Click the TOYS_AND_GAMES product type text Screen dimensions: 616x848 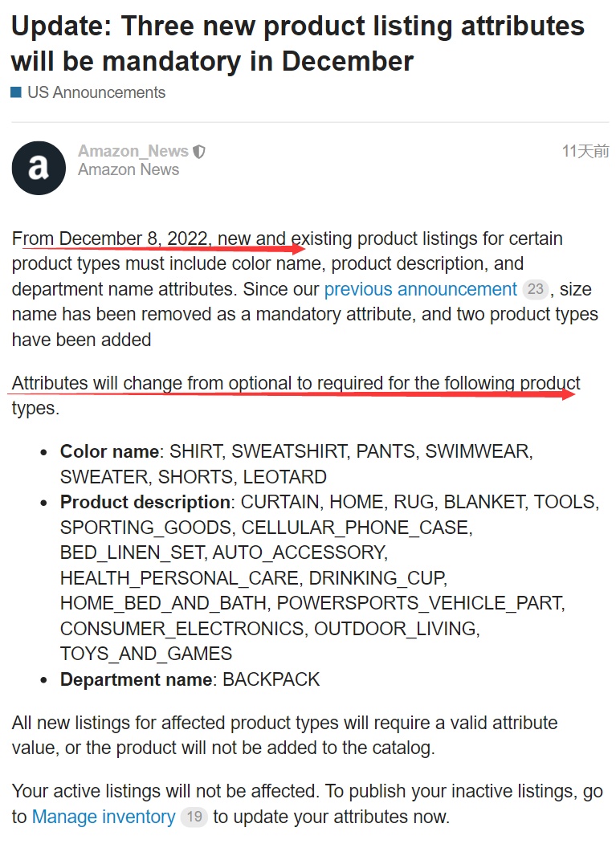(146, 654)
